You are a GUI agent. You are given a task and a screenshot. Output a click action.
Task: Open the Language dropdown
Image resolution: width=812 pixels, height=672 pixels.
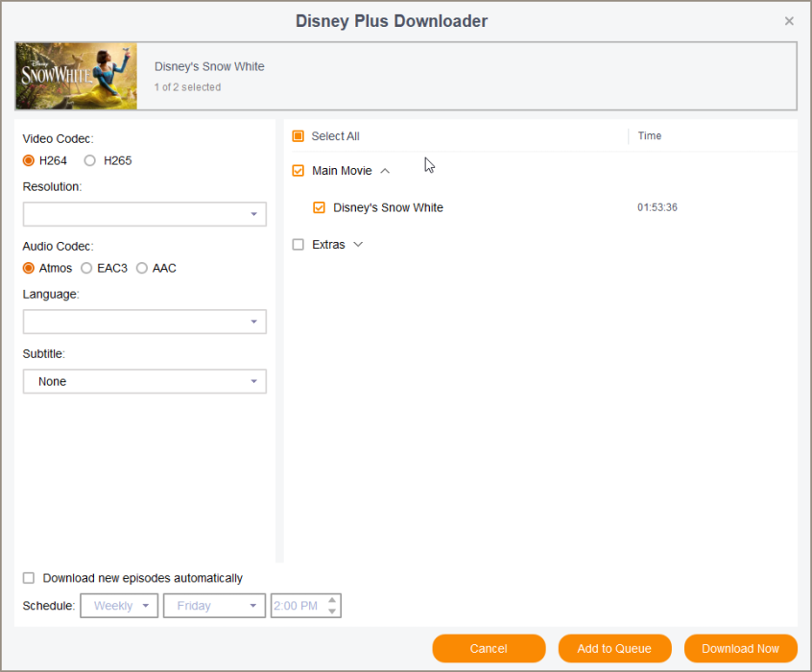pos(145,322)
